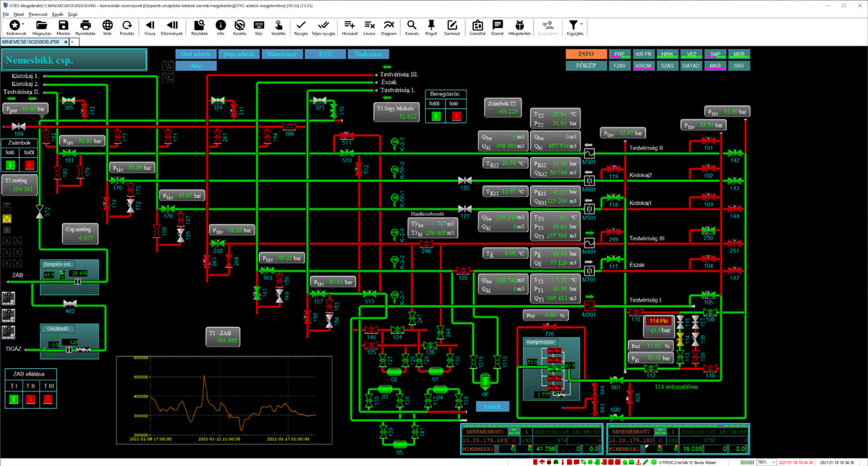Toggle the green Beregdaróc felől indicator
The image size is (868, 466).
(435, 116)
